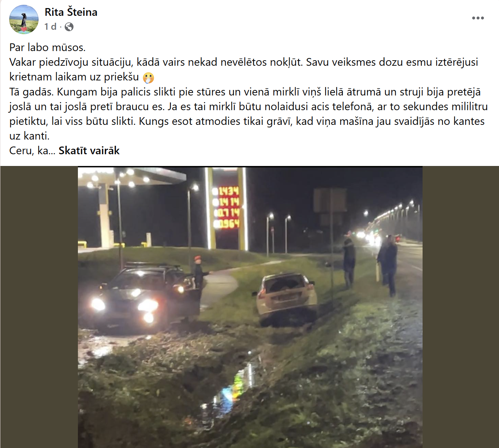The image size is (499, 448).
Task: Click the left dark margin beside photo
Action: tap(39, 307)
